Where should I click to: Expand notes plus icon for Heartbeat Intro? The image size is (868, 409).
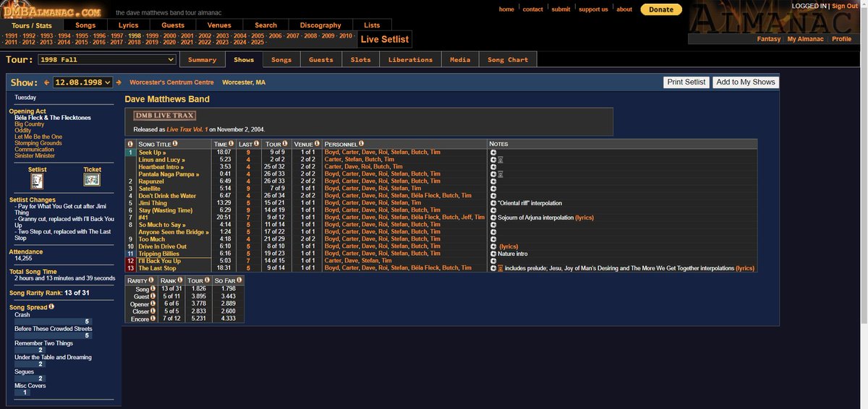coord(493,167)
